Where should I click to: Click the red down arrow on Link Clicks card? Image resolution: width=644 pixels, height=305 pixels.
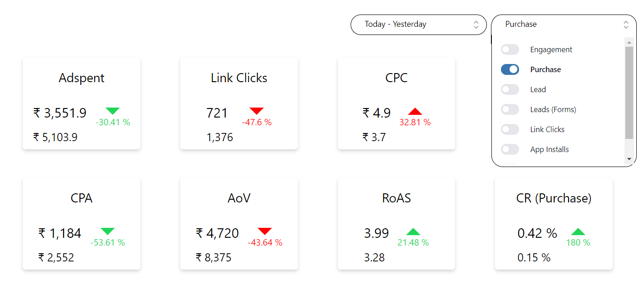point(257,111)
